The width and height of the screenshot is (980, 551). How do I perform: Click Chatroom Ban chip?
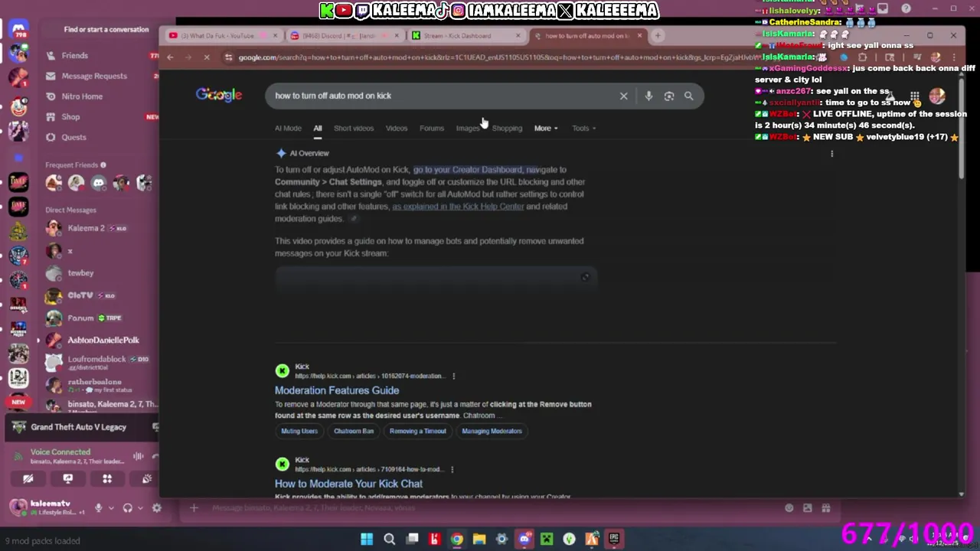point(354,431)
